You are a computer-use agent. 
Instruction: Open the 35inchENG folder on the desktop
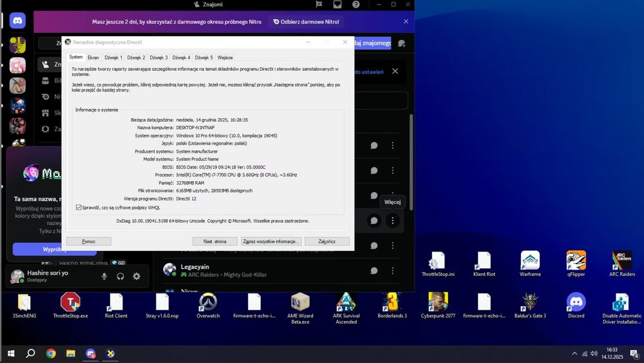(24, 306)
